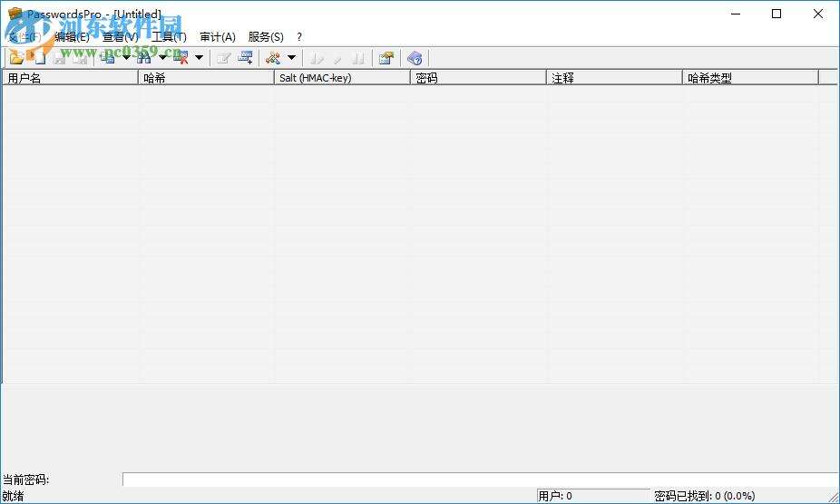Click the binoculars Find icon
The width and height of the screenshot is (840, 504).
143,58
